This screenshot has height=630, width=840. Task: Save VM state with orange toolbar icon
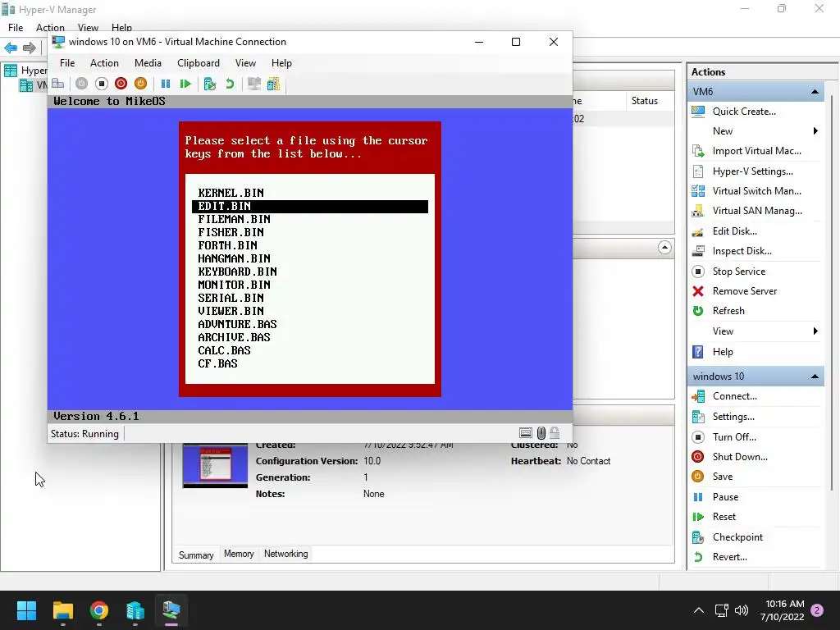pos(140,84)
